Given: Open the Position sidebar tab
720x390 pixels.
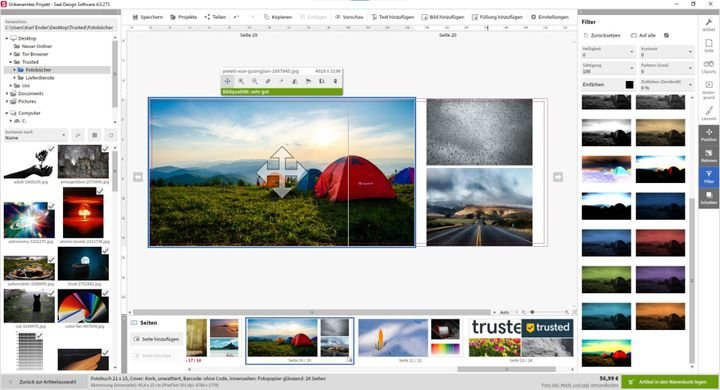Looking at the screenshot, I should point(709,135).
